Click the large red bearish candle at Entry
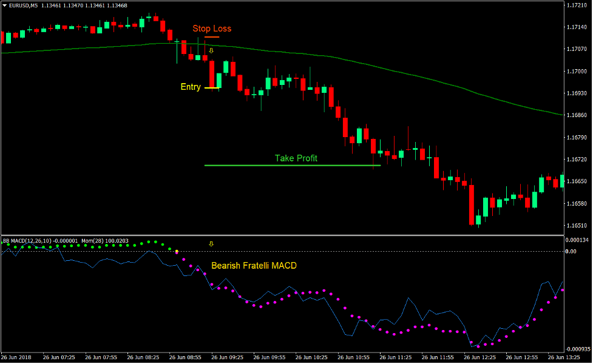The width and height of the screenshot is (593, 364). point(212,76)
